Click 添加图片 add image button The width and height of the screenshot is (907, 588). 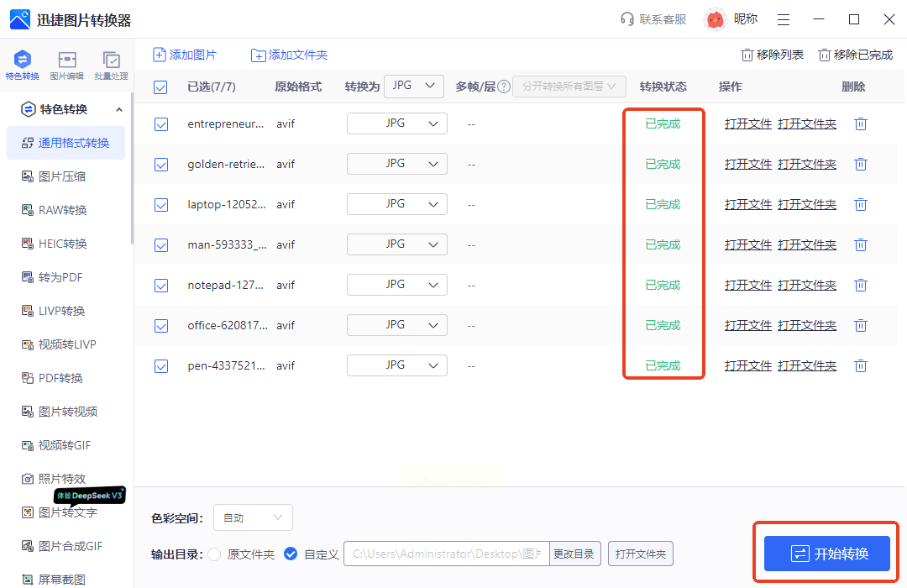point(185,55)
